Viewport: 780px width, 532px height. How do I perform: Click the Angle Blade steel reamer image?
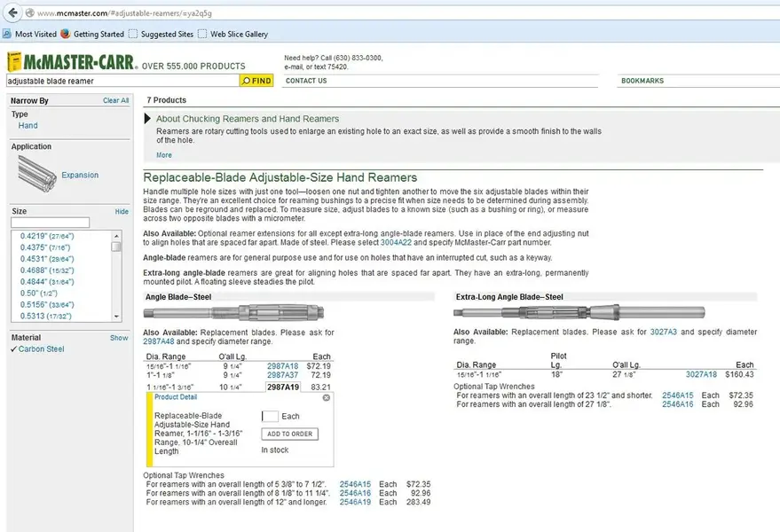(233, 312)
